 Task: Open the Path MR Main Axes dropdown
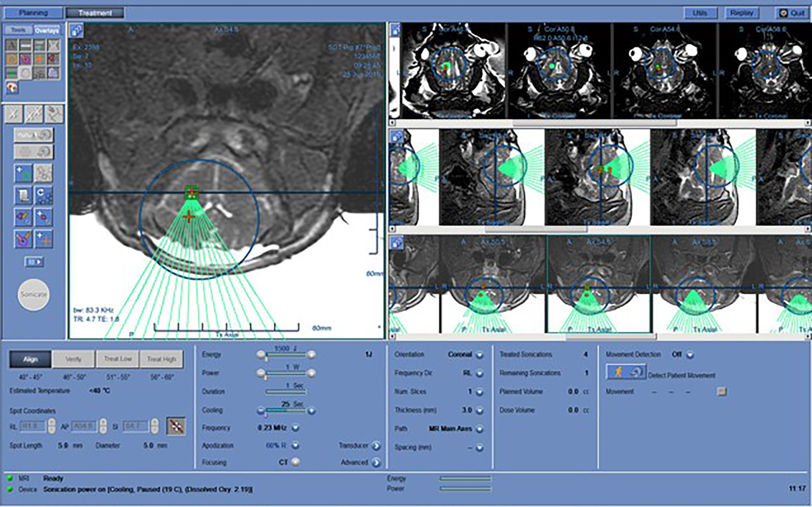[480, 429]
